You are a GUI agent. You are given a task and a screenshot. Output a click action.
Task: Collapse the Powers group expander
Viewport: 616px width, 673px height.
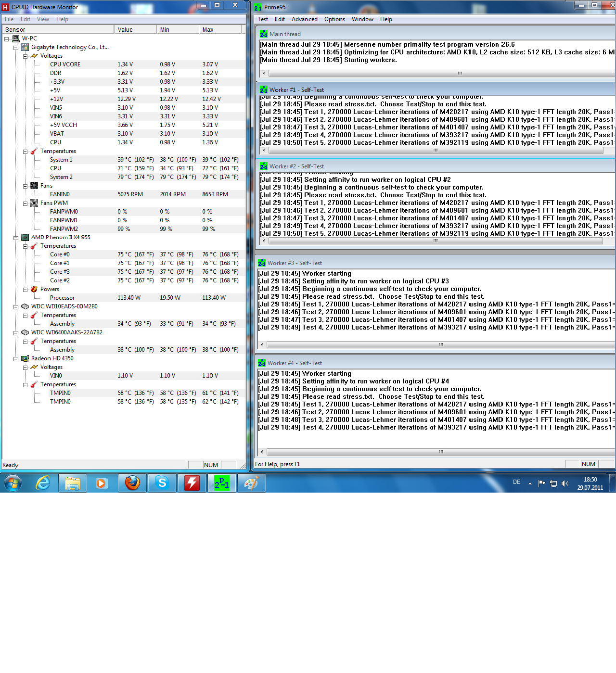tap(25, 290)
